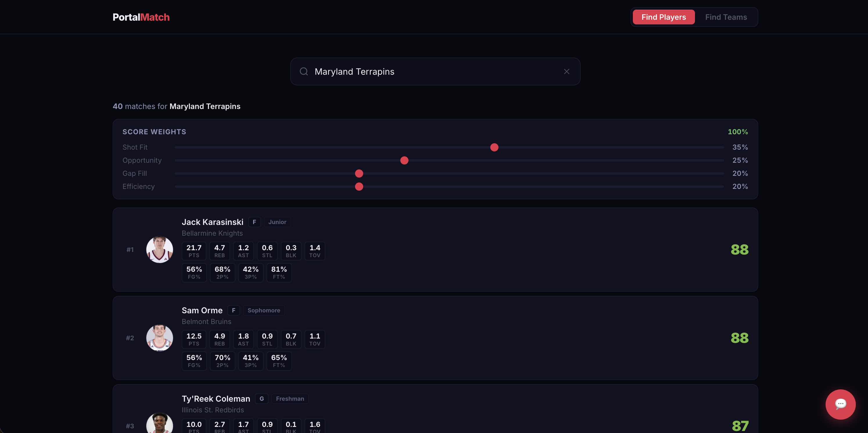Viewport: 868px width, 433px height.
Task: Open Ty'Reek Coleman's name link
Action: (216, 399)
